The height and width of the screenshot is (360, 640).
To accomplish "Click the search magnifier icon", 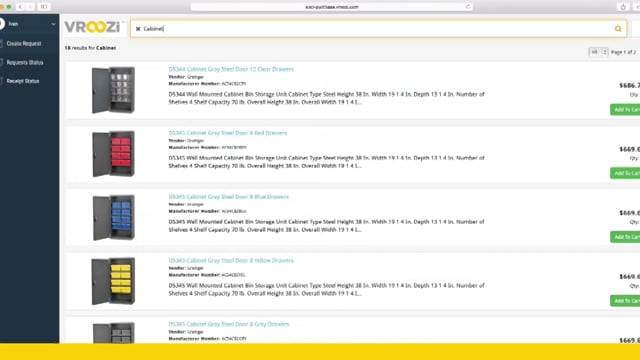I will tap(618, 29).
